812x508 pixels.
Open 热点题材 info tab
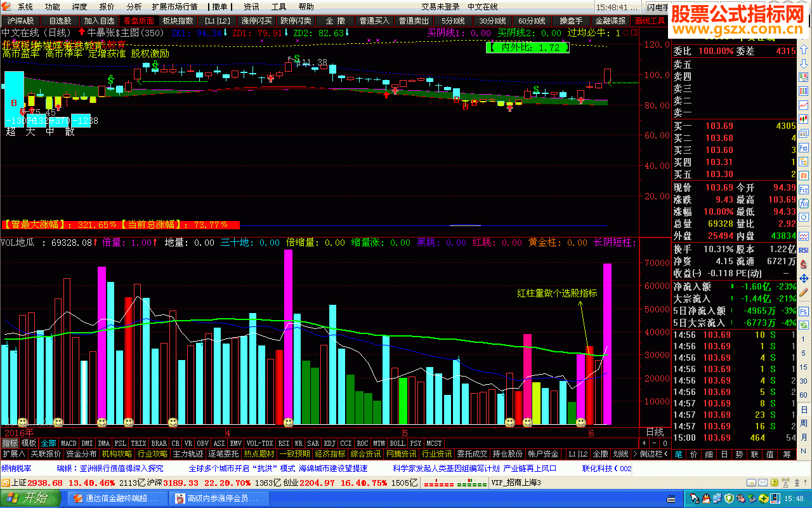click(259, 454)
